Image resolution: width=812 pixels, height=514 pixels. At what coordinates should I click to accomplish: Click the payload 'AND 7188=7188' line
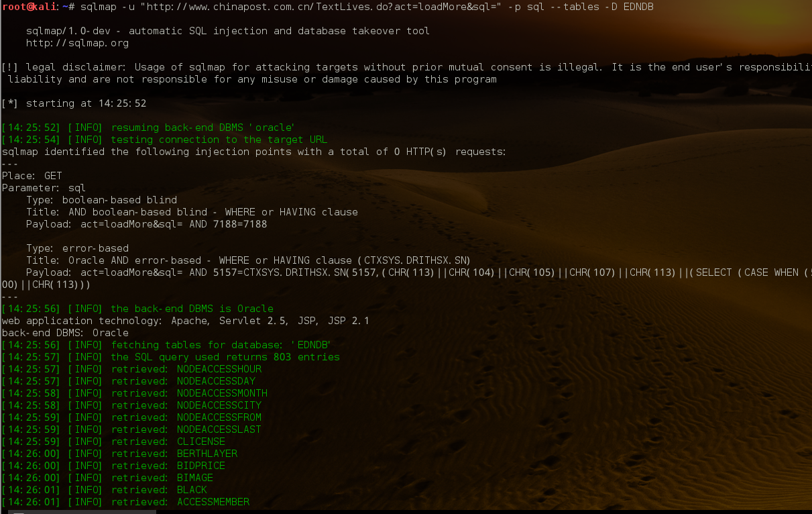tap(146, 224)
